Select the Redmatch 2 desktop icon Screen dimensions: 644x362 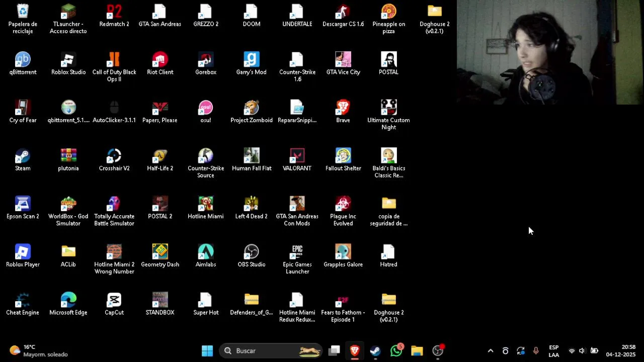point(114,16)
